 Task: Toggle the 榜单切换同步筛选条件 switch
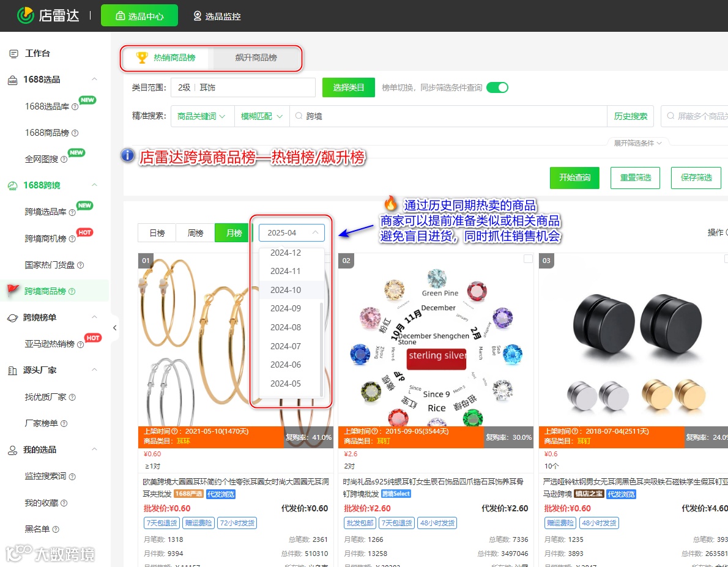tap(497, 87)
